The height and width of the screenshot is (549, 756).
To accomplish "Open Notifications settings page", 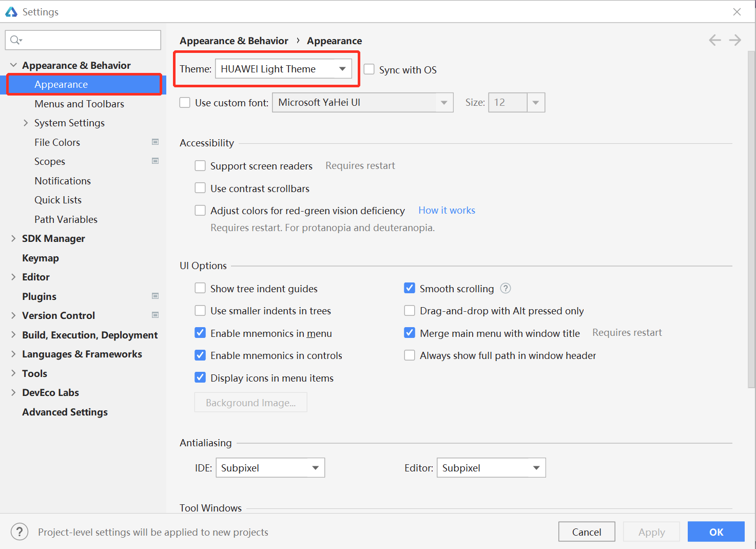I will (63, 181).
